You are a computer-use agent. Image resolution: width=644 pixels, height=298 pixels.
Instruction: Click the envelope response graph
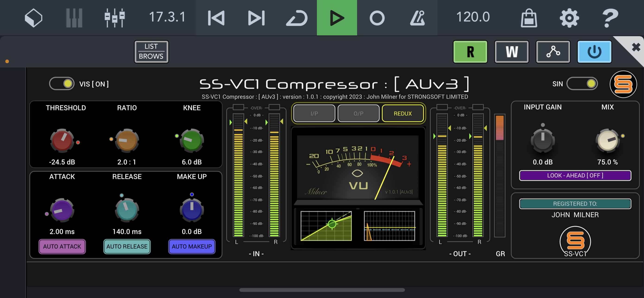pyautogui.click(x=389, y=226)
